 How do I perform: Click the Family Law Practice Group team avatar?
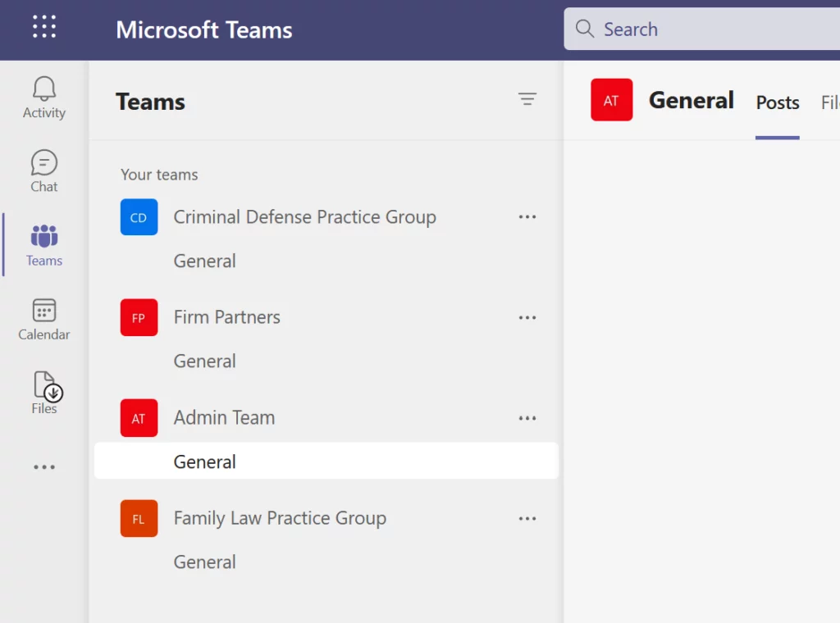pos(139,518)
